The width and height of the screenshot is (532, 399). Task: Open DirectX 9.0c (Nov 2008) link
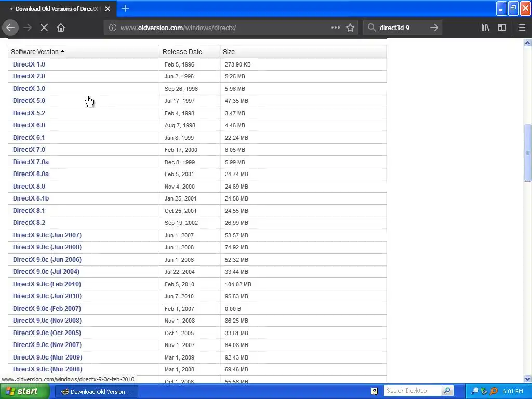point(47,321)
